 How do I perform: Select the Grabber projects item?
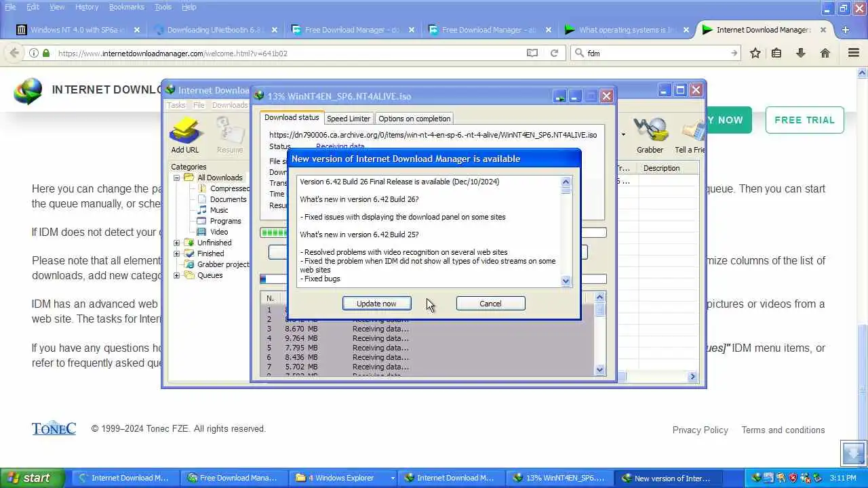[223, 264]
